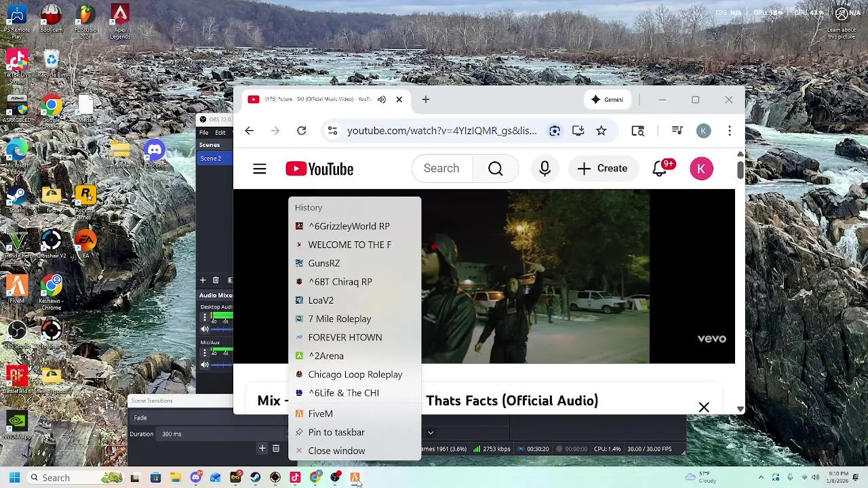This screenshot has height=488, width=868.
Task: View site information icon in address bar
Action: (332, 131)
